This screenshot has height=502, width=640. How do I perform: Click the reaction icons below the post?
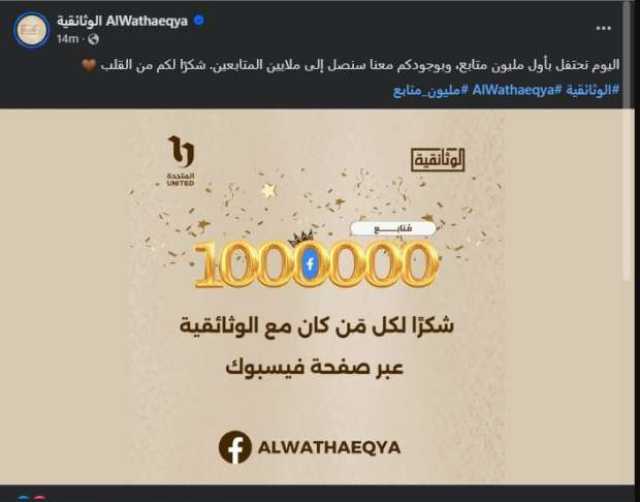point(33,498)
